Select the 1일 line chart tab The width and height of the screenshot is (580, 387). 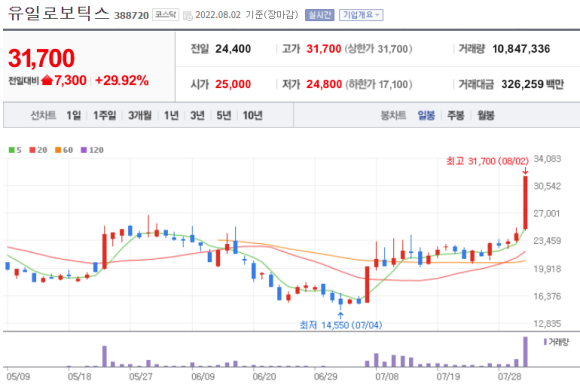(x=74, y=115)
